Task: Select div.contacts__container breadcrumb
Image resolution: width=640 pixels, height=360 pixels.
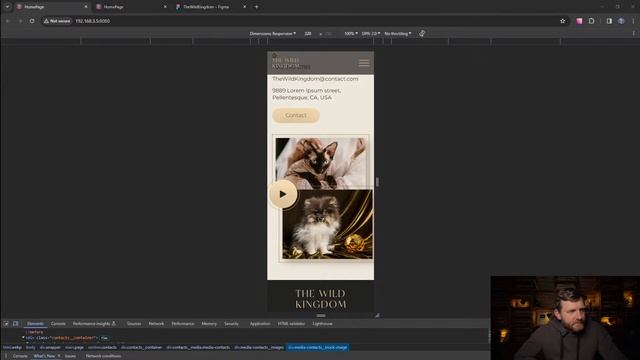Action: [x=142, y=347]
